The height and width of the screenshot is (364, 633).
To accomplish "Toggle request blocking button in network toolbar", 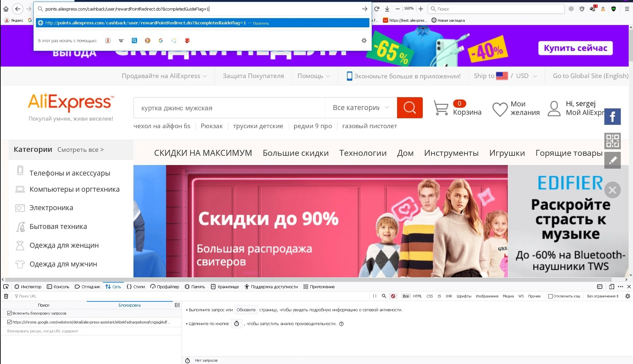I will point(393,296).
